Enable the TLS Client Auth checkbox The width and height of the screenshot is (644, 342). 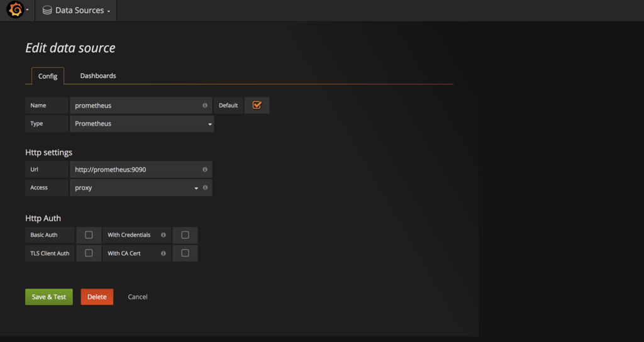[89, 253]
